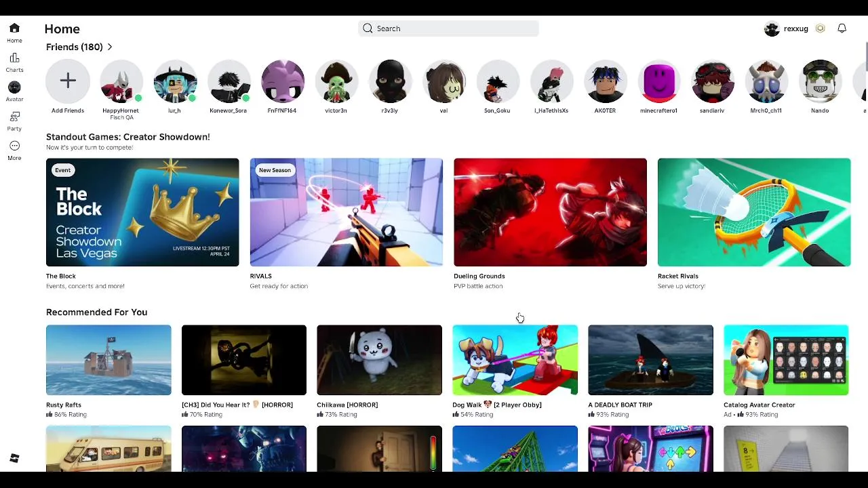Open the Chiikawa [HORROR] thumbnail

(x=379, y=360)
